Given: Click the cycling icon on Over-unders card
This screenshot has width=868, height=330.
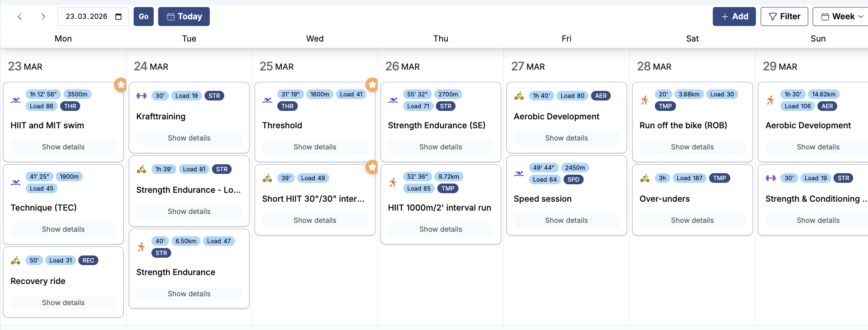Looking at the screenshot, I should (x=645, y=178).
